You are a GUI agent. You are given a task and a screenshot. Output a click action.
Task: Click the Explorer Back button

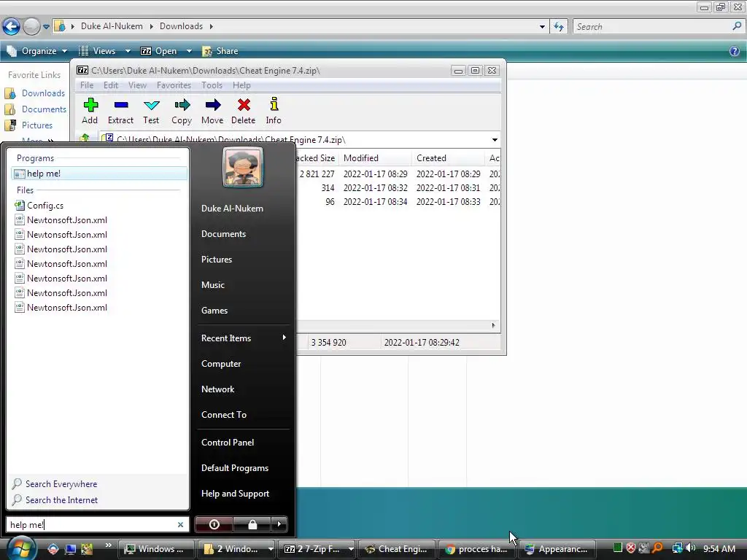pos(12,27)
